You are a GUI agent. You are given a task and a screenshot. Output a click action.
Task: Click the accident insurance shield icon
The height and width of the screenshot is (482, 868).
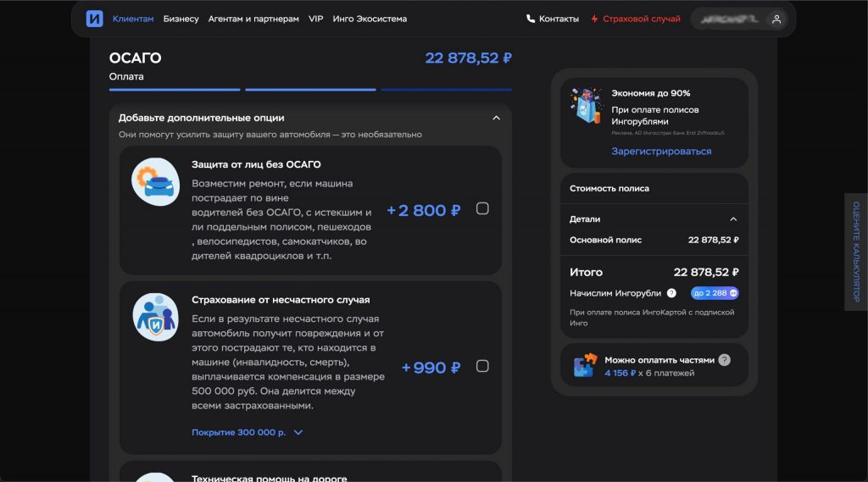click(x=155, y=317)
